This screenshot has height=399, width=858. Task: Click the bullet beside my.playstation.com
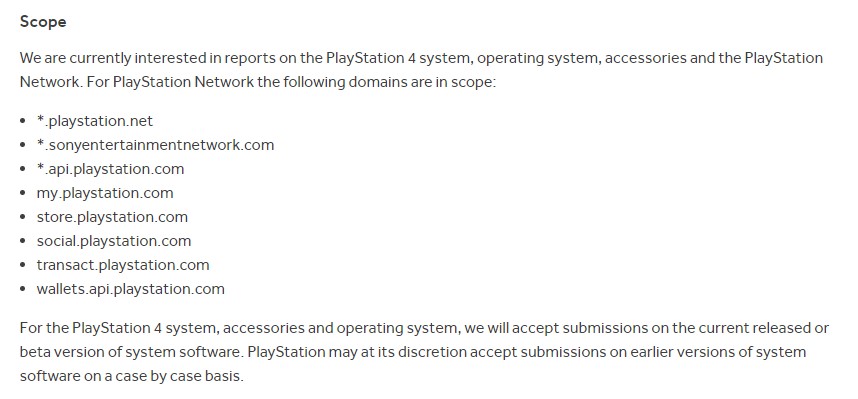click(22, 193)
